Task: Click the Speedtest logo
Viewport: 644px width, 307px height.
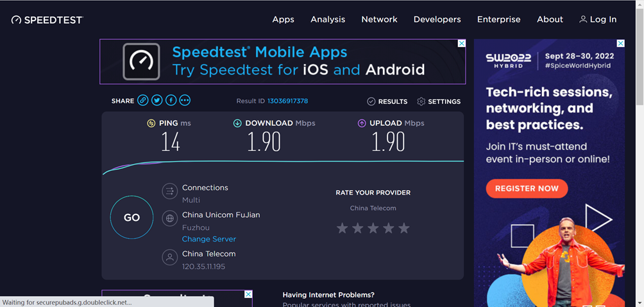Action: (47, 20)
